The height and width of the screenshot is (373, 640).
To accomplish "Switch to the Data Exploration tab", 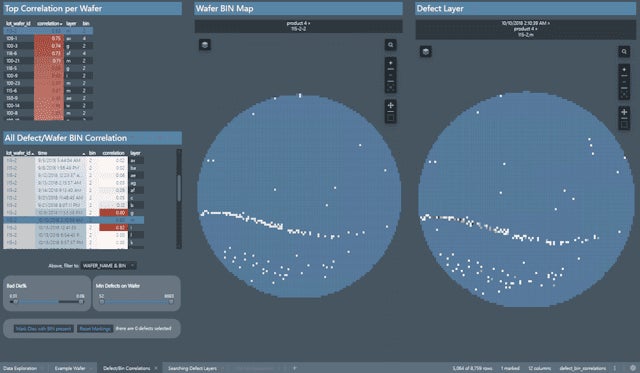I will coord(20,368).
